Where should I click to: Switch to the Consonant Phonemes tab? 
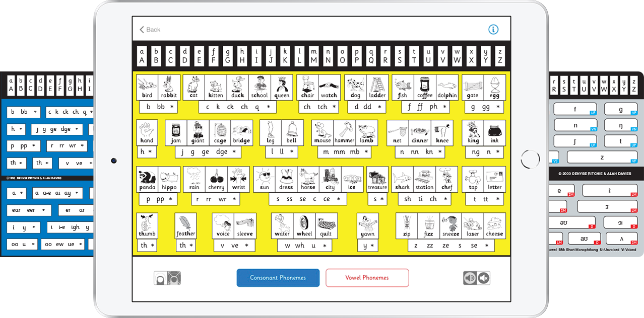coord(278,278)
